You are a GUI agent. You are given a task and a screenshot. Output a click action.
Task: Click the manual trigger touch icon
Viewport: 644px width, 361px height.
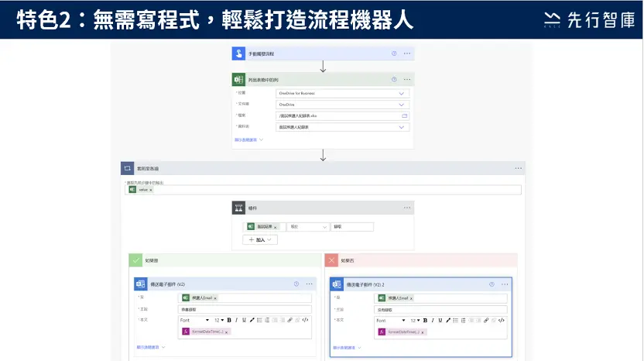coord(238,53)
